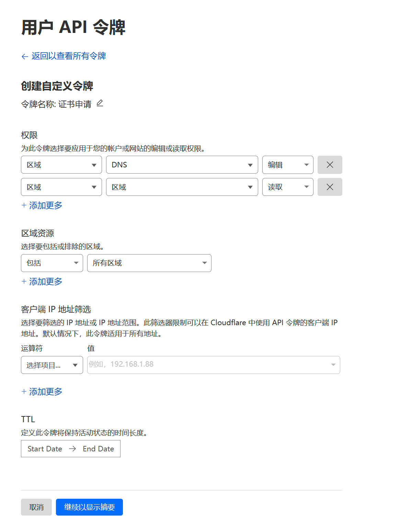Screen dimensions: 412x532
Task: Remove the DNS 编辑 permission row via X icon
Action: pos(329,165)
